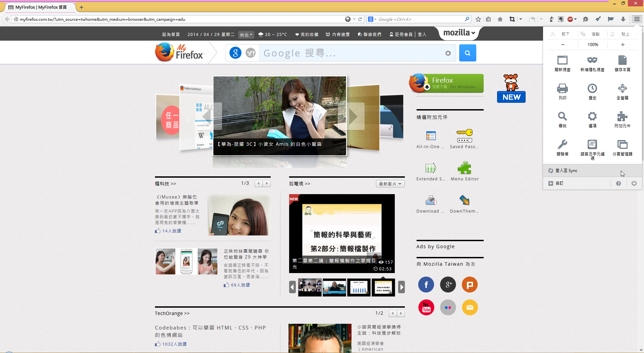The height and width of the screenshot is (353, 644).
Task: Click into the Google 搜尋 page search field
Action: click(352, 53)
